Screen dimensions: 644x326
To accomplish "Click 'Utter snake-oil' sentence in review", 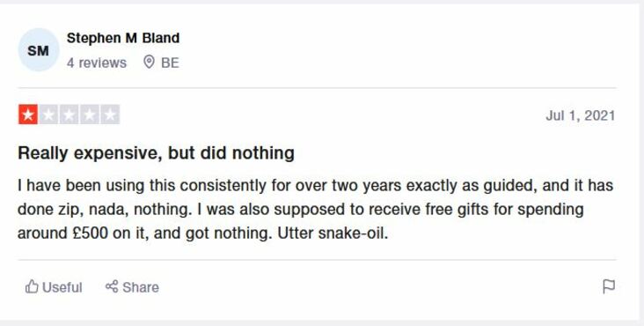I will (x=333, y=233).
